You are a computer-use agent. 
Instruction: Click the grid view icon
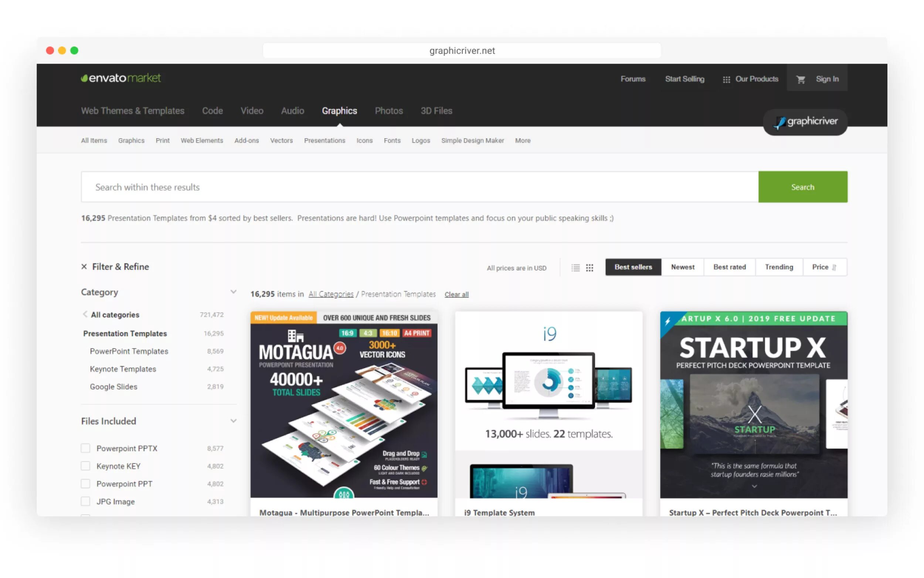pyautogui.click(x=590, y=266)
